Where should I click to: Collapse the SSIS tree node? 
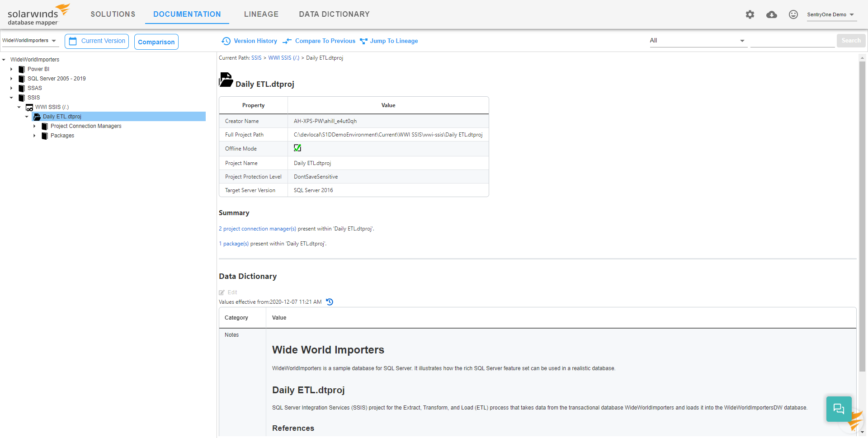11,98
